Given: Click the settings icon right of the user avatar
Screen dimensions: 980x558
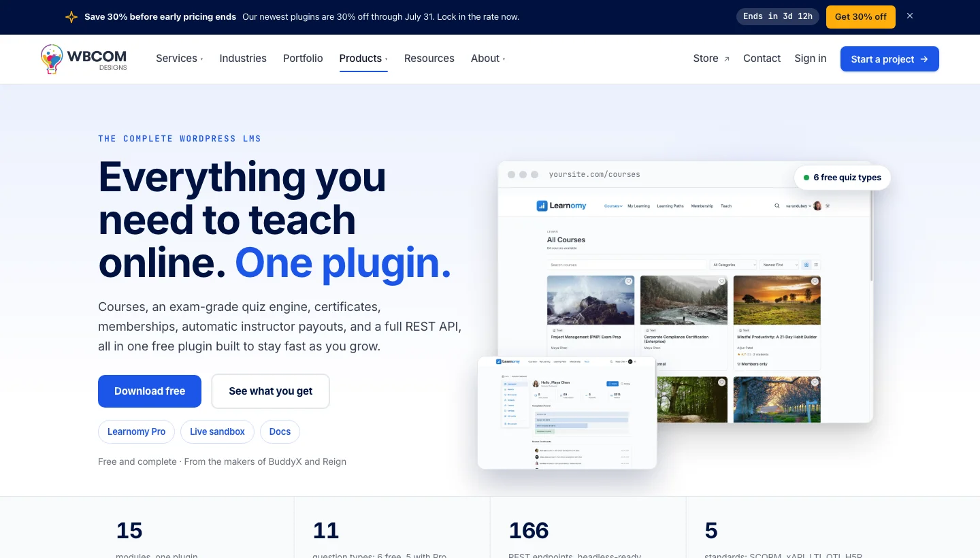Looking at the screenshot, I should [828, 206].
